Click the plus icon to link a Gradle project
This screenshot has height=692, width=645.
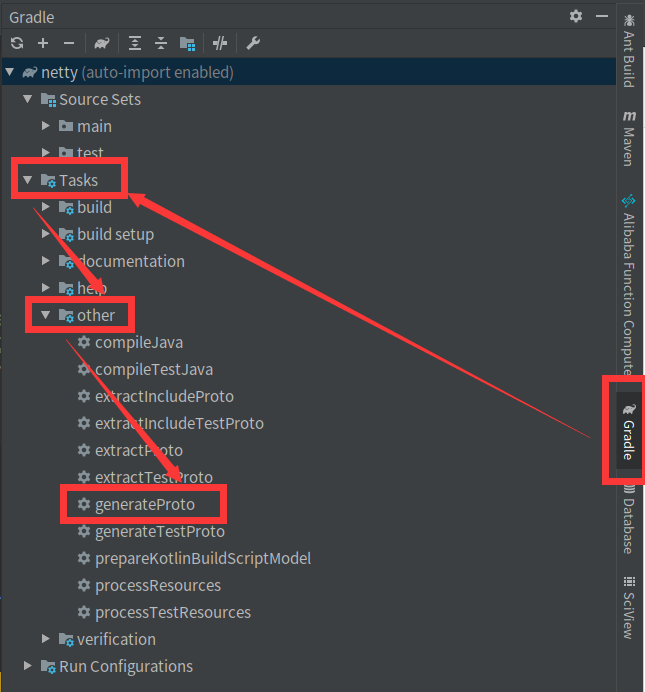click(x=43, y=43)
